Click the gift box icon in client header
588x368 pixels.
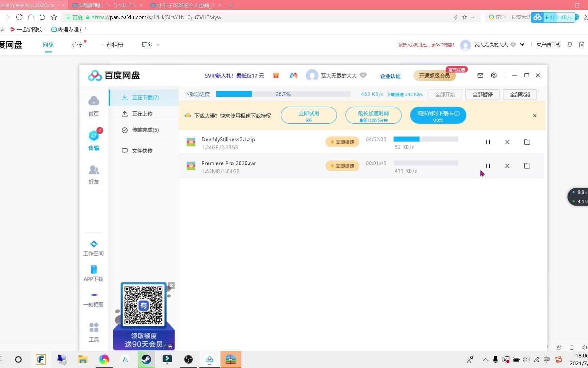click(x=276, y=75)
